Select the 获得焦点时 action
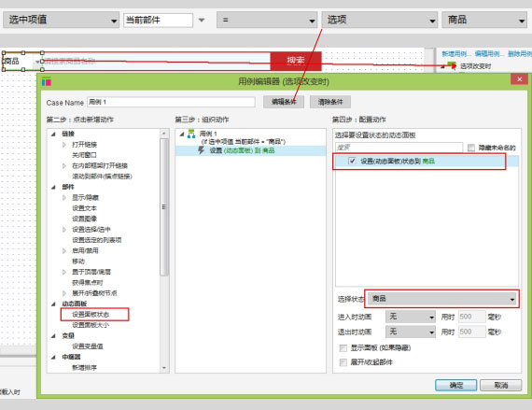This screenshot has height=410, width=532. point(87,282)
